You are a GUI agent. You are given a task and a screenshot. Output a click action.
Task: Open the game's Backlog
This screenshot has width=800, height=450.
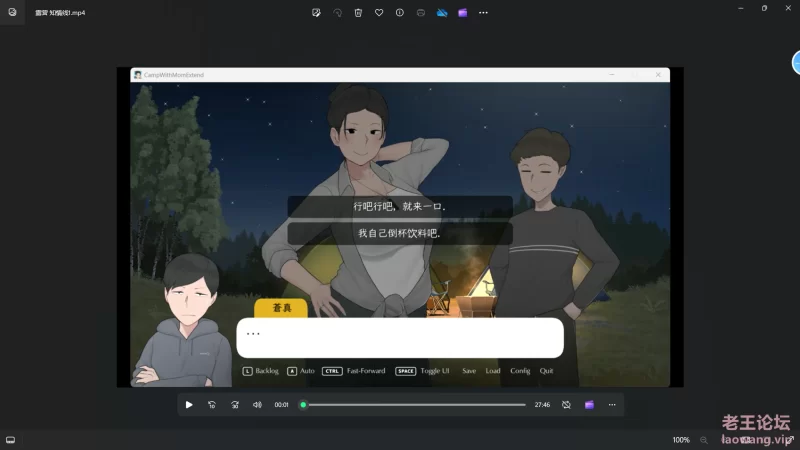[x=267, y=371]
